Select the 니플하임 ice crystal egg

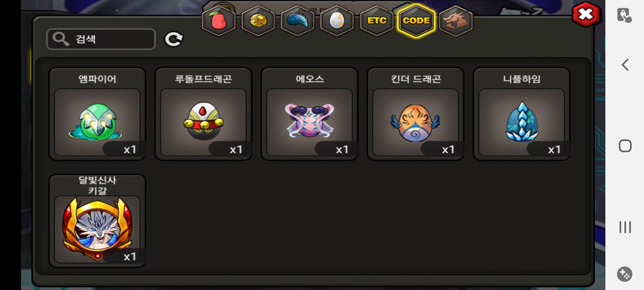pos(521,114)
